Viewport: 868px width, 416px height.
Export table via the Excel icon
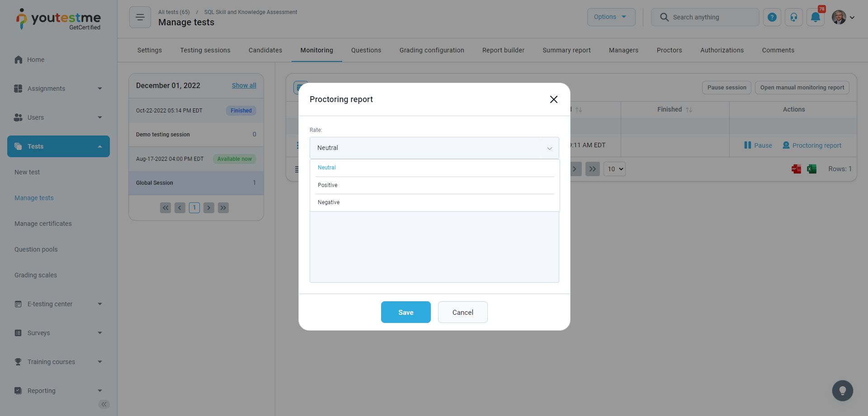click(811, 169)
